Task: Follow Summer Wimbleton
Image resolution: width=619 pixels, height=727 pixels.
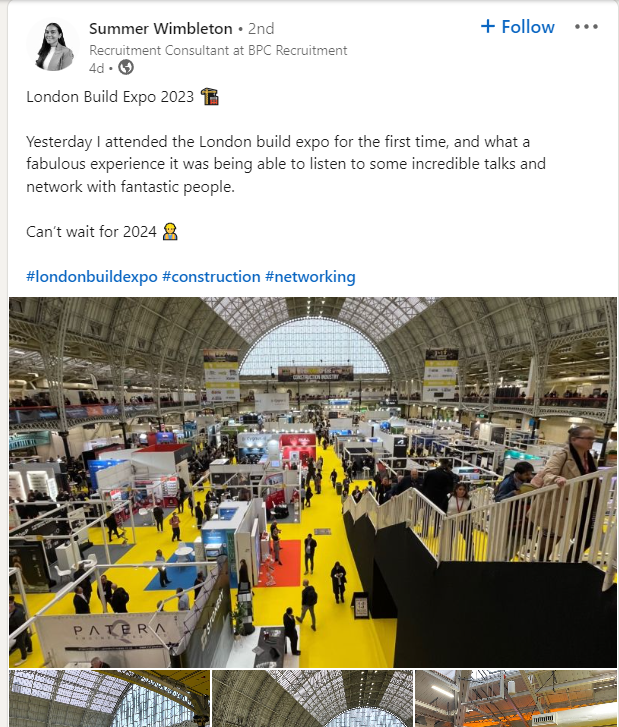Action: [518, 27]
